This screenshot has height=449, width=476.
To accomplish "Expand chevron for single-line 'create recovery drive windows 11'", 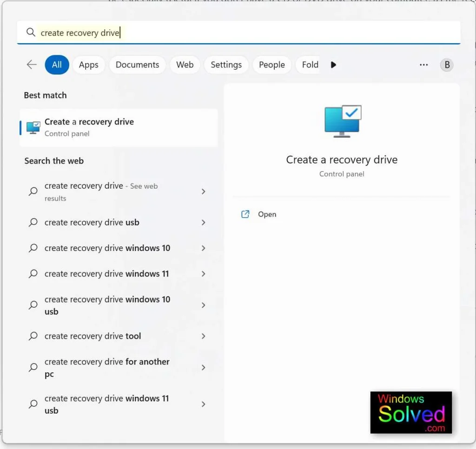I will 204,274.
